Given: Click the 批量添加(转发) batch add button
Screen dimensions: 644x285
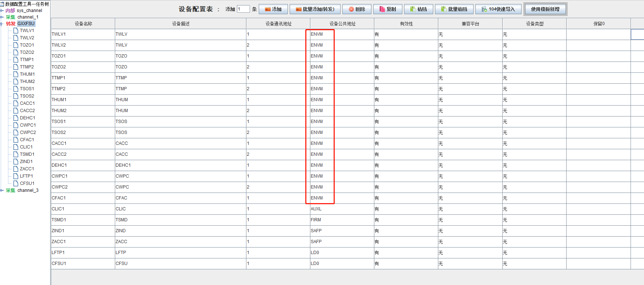Looking at the screenshot, I should [315, 9].
